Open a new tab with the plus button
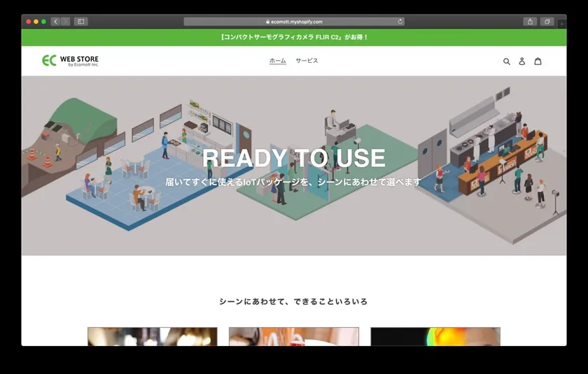 click(x=561, y=24)
